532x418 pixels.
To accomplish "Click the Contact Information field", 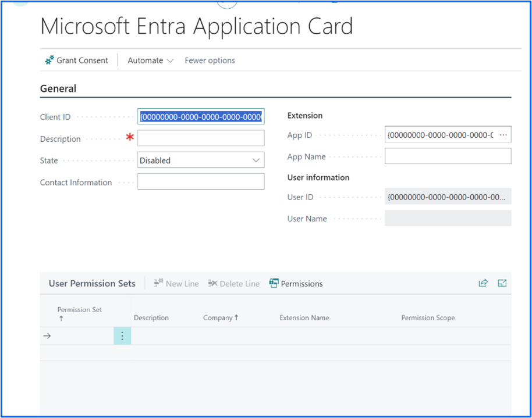I will tap(201, 182).
